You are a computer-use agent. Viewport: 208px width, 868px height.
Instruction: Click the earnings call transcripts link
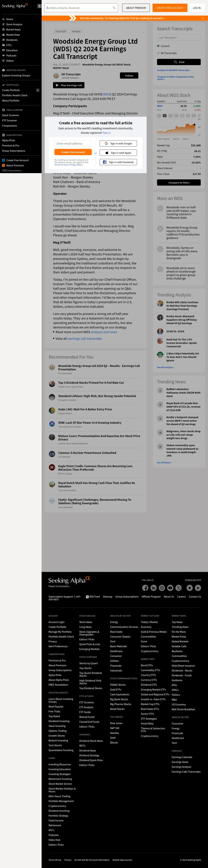(85, 339)
